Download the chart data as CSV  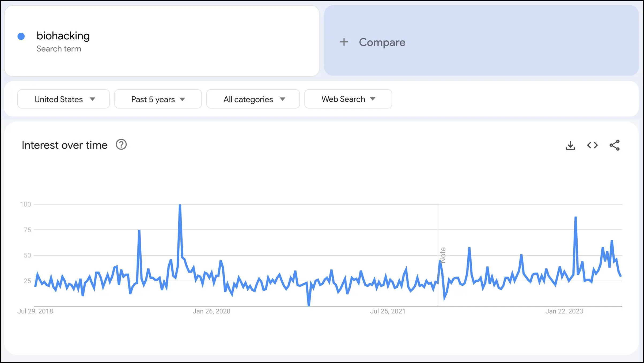[570, 145]
